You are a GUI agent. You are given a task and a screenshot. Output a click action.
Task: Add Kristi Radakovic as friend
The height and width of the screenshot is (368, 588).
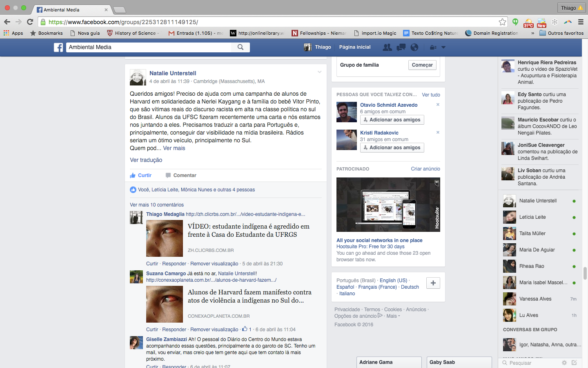pos(392,148)
